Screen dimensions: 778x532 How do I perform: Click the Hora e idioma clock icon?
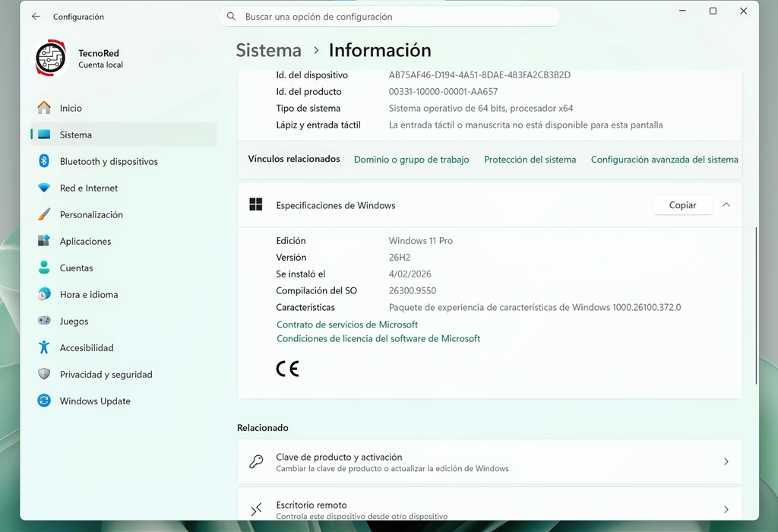[44, 294]
